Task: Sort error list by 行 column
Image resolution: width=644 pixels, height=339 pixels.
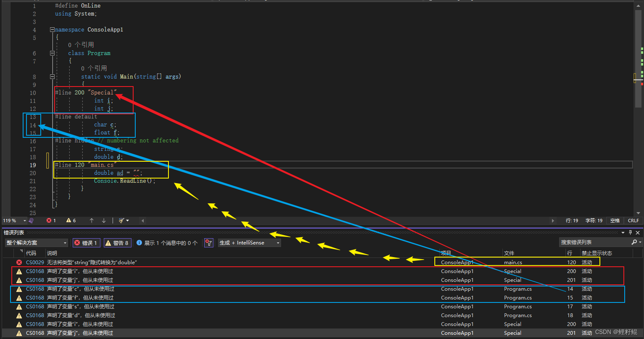Action: [573, 253]
